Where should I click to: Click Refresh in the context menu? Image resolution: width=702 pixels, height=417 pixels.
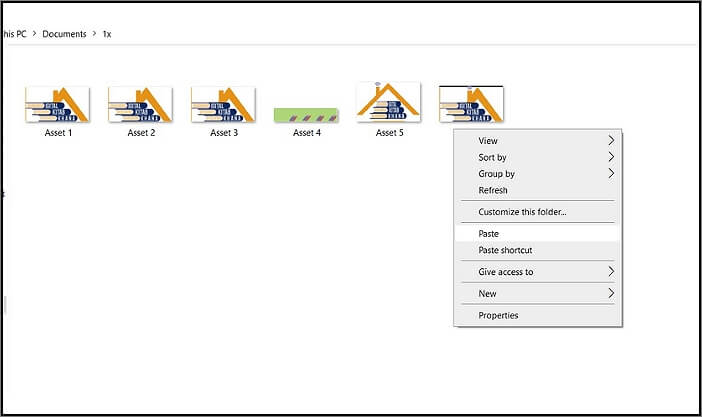tap(493, 190)
